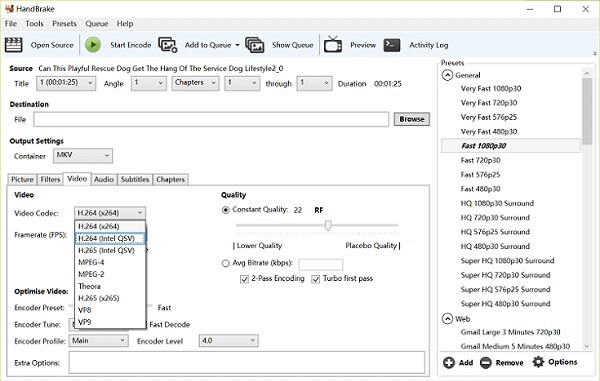Collapse the Web presets group

point(447,319)
